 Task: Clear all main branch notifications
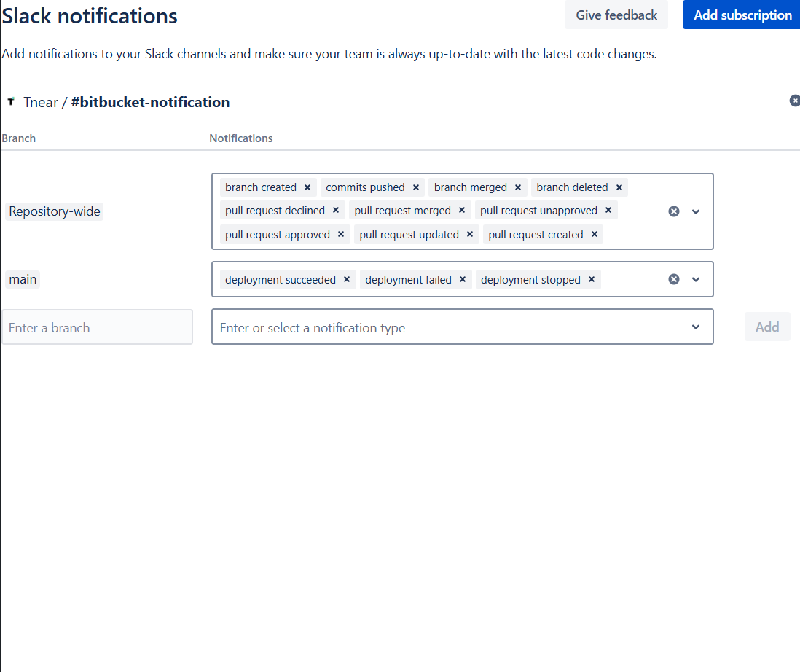click(674, 279)
